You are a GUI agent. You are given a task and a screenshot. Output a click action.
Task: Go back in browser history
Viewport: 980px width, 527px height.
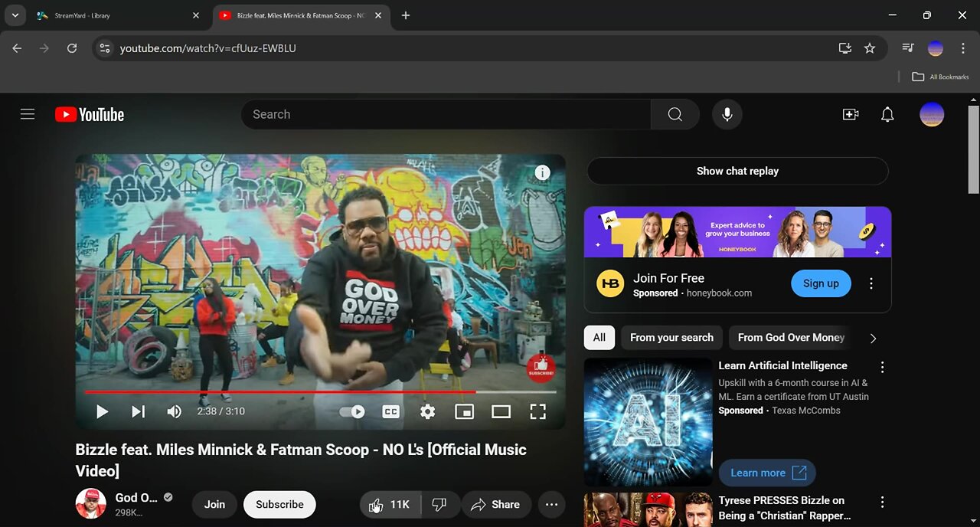tap(17, 48)
